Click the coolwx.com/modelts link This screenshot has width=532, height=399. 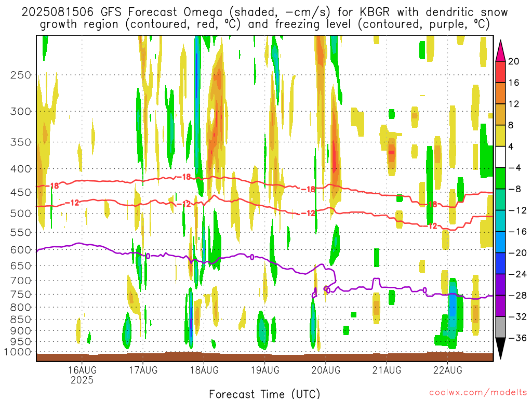(x=478, y=393)
